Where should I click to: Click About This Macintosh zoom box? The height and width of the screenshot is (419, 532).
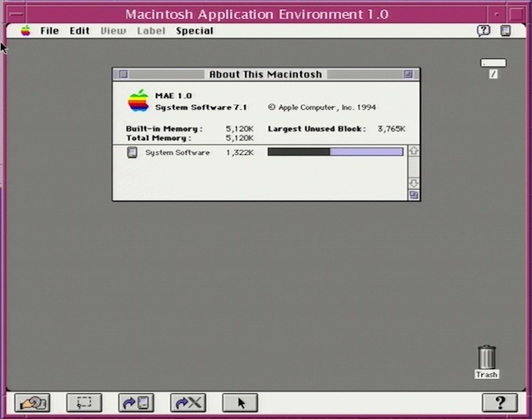[x=408, y=74]
